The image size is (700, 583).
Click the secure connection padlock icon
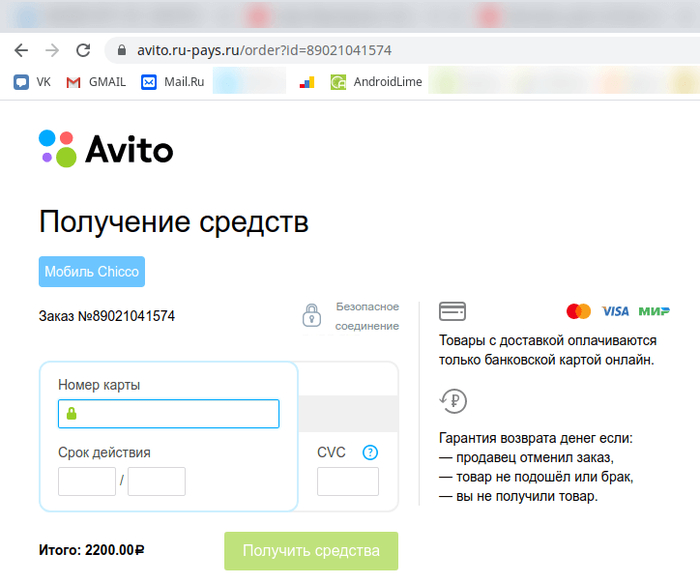click(312, 316)
